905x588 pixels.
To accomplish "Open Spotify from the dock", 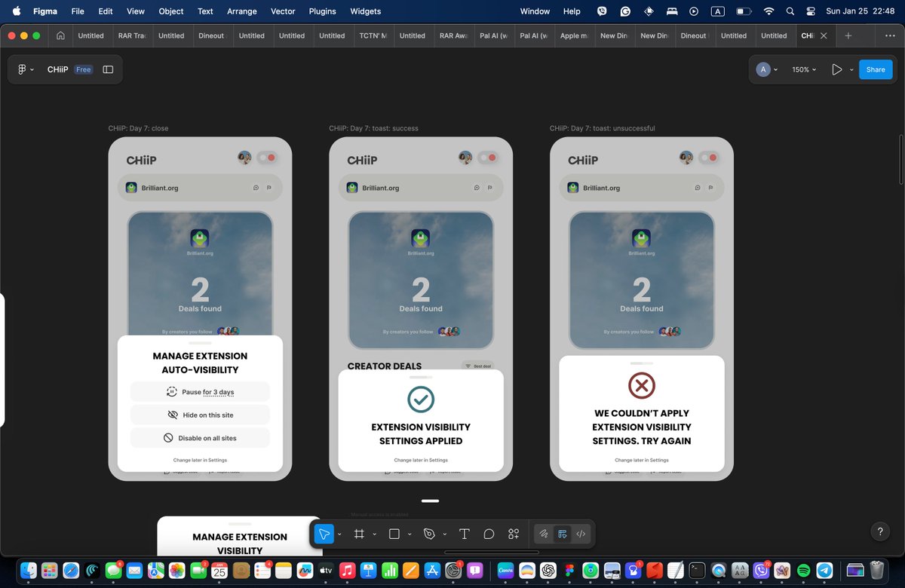I will [x=803, y=571].
